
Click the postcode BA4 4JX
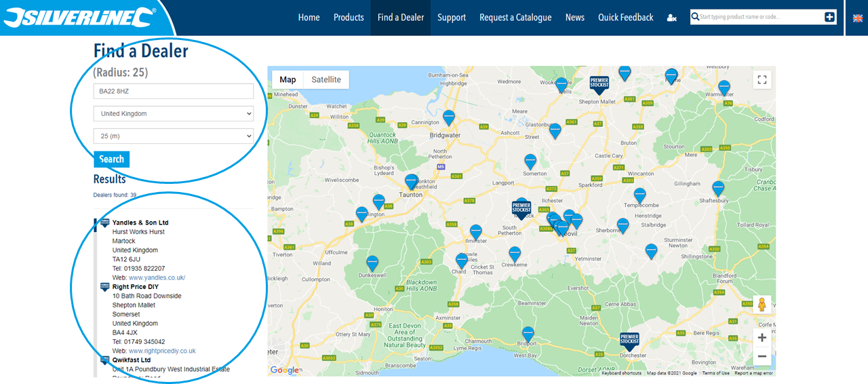coord(125,332)
